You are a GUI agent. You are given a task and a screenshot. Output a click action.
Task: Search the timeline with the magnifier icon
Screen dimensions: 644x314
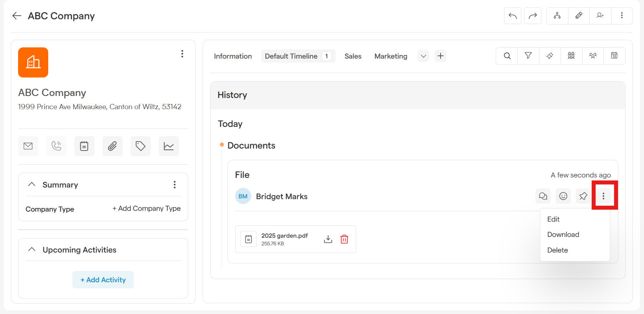(507, 56)
